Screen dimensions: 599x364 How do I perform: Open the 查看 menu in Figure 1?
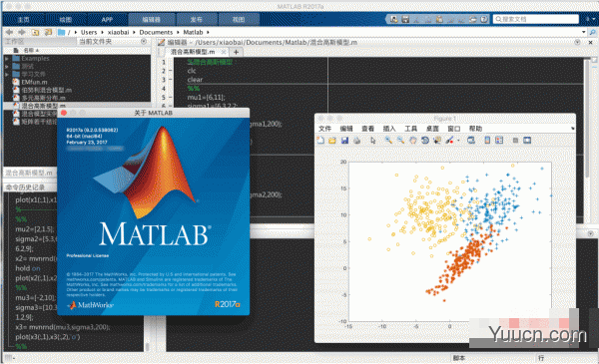tap(367, 129)
